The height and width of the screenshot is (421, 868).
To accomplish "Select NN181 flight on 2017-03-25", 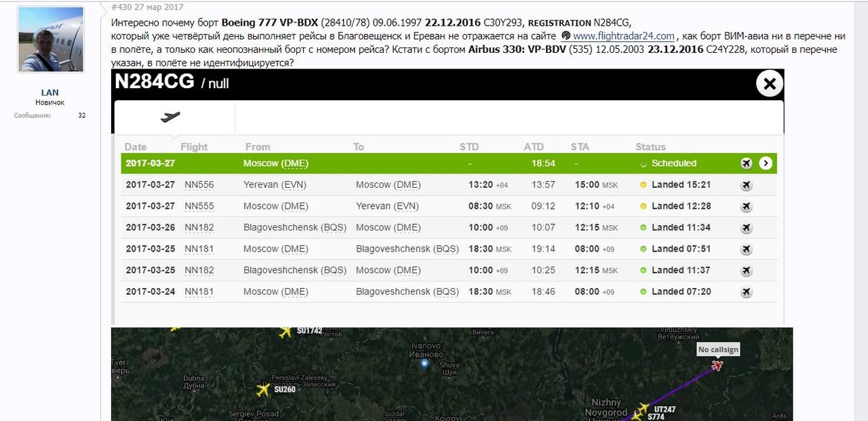I will pyautogui.click(x=199, y=249).
